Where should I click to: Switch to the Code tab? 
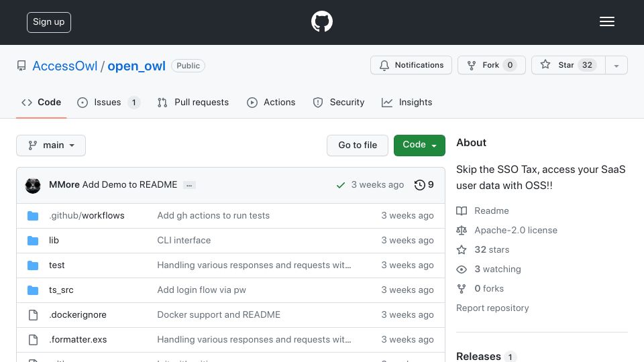coord(42,102)
